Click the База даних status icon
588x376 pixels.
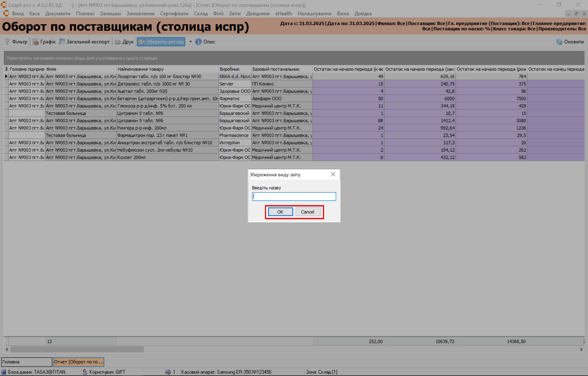(x=4, y=372)
